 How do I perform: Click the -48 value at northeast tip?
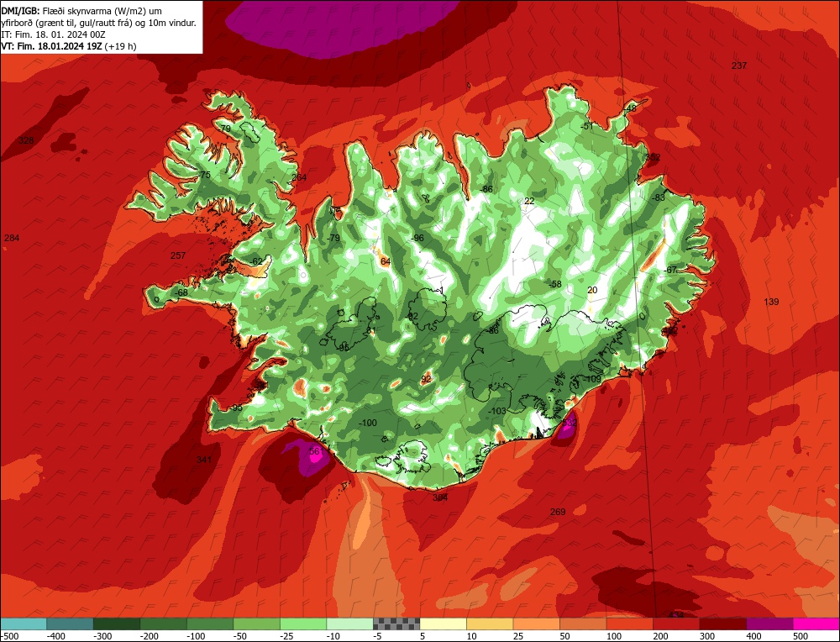[x=630, y=108]
